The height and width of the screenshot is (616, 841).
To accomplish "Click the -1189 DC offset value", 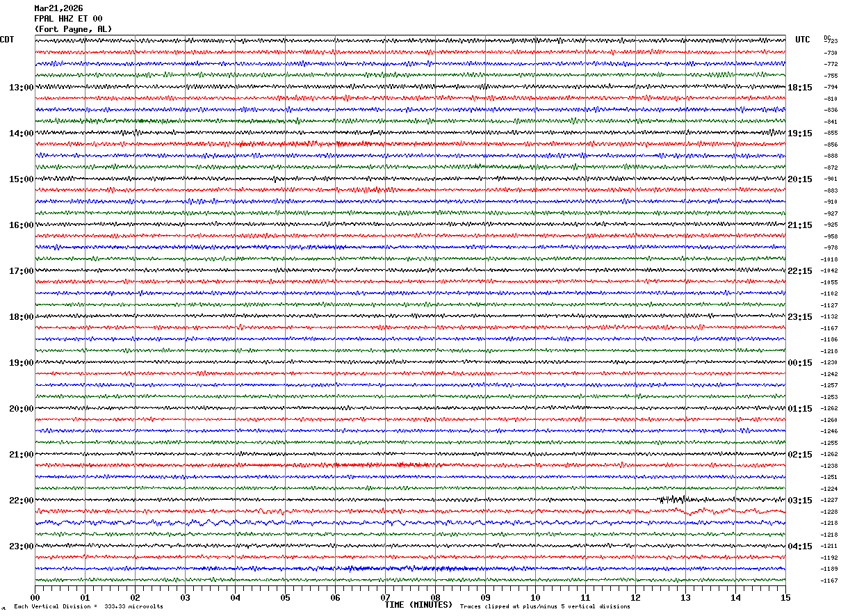I will (x=829, y=569).
